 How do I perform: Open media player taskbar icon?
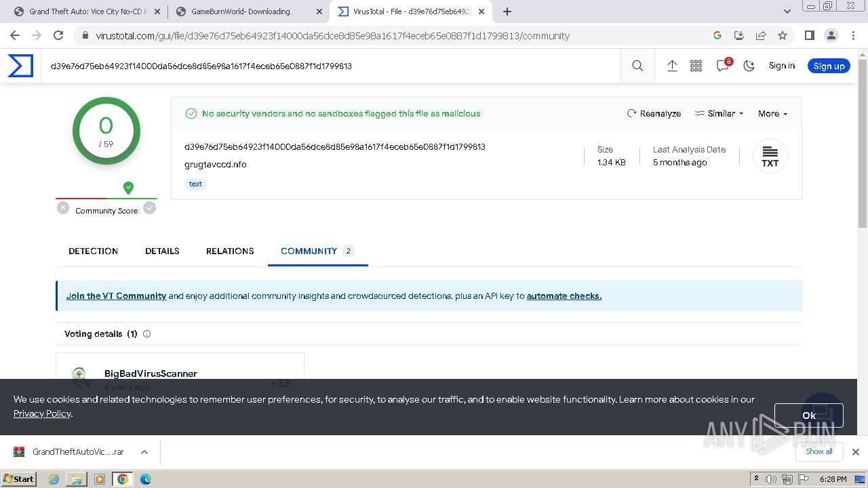tap(100, 479)
